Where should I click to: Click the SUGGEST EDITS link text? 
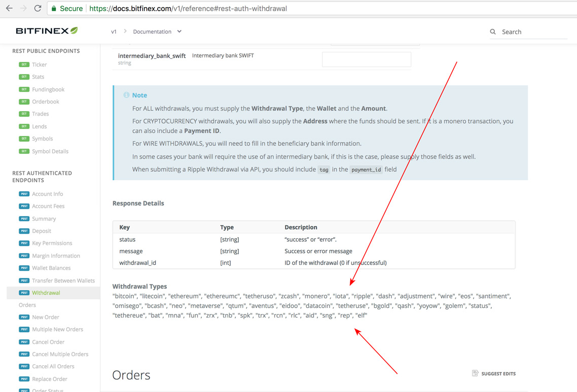tap(498, 374)
